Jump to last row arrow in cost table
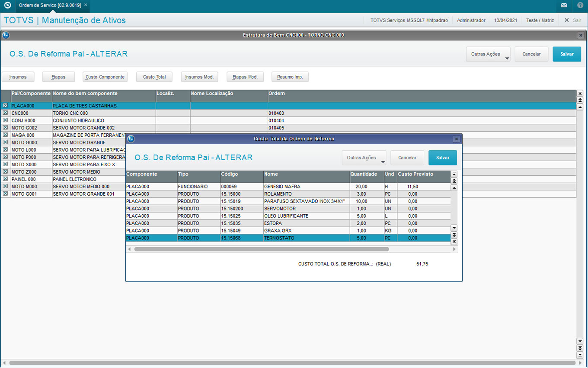The image size is (588, 368). (454, 242)
